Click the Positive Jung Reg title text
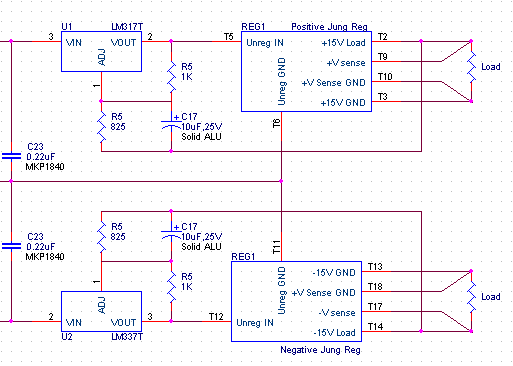Screen dimensions: 513x366 (x=329, y=27)
